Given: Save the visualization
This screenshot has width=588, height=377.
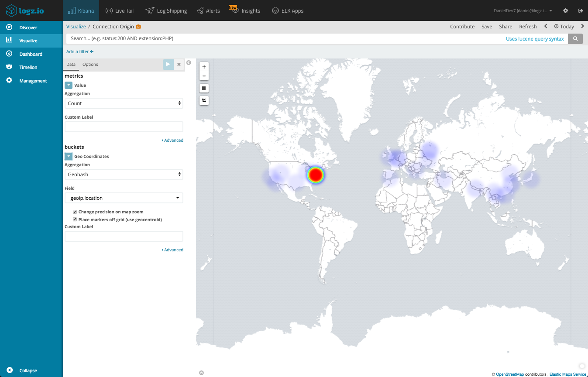Looking at the screenshot, I should tap(487, 27).
